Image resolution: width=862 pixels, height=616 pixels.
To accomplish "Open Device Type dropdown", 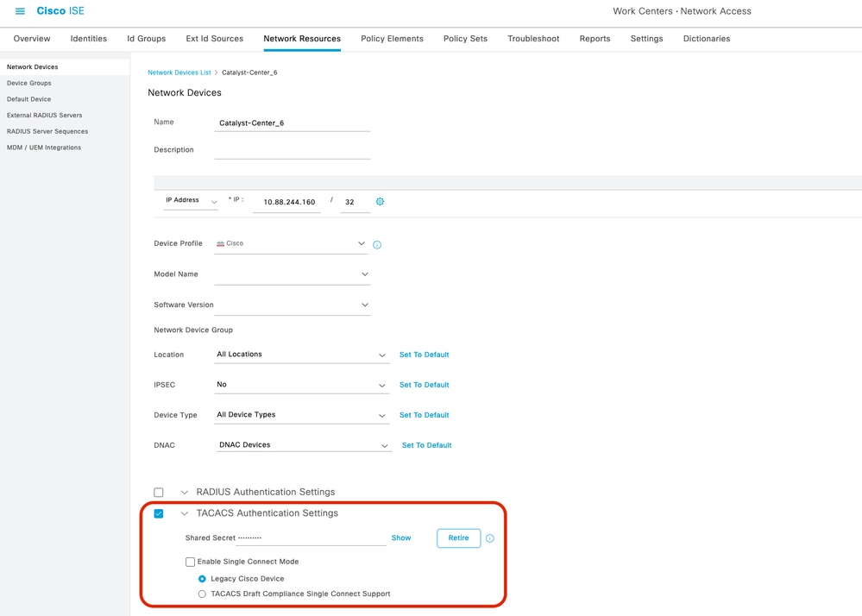I will tap(301, 416).
